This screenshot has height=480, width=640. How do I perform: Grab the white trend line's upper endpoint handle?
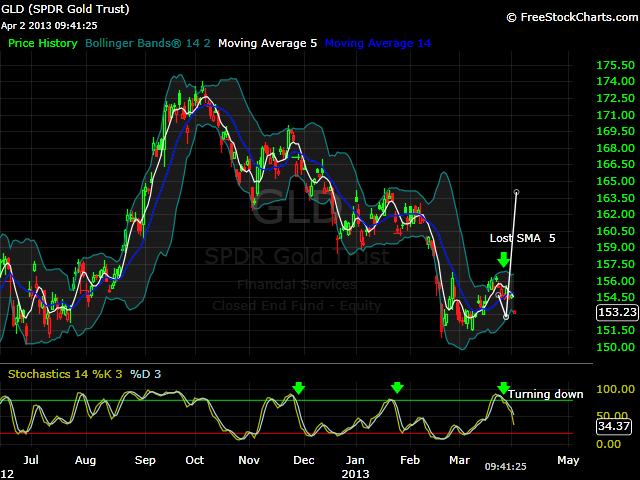(516, 192)
